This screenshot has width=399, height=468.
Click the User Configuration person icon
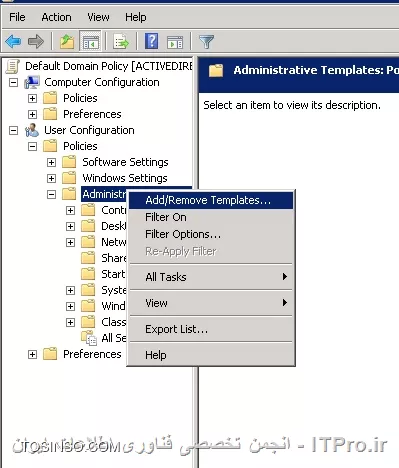click(x=32, y=130)
